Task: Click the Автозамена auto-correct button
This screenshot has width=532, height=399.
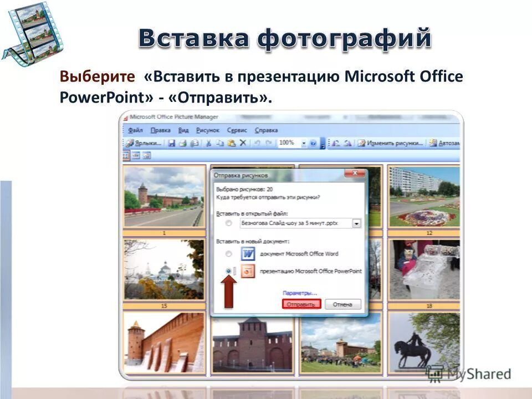Action: 444,143
